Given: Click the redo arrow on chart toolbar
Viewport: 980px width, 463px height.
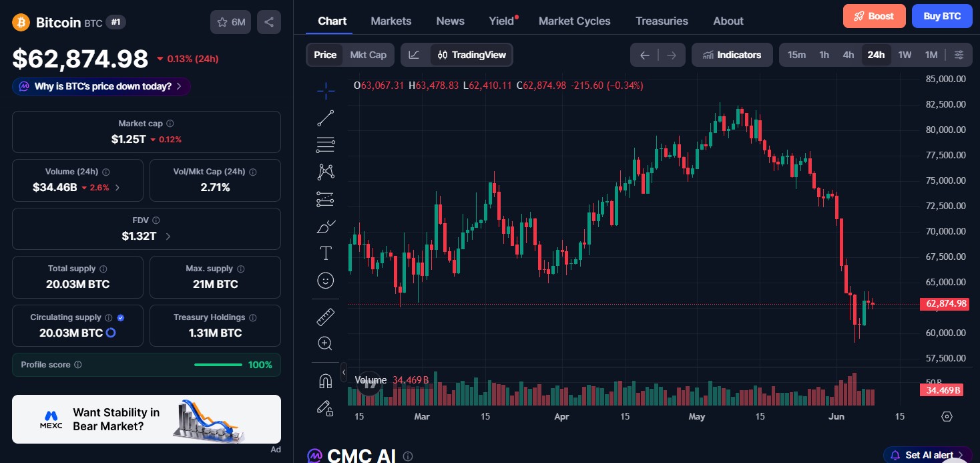Looking at the screenshot, I should 672,55.
